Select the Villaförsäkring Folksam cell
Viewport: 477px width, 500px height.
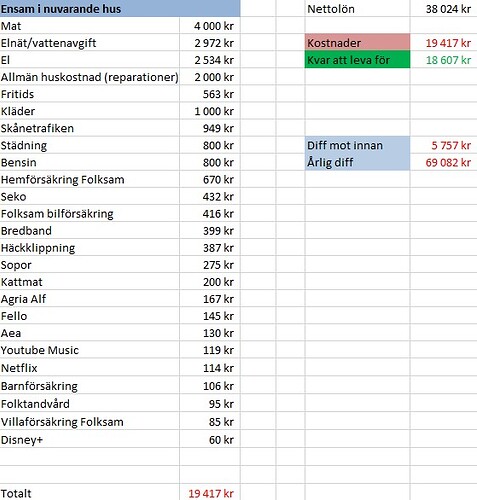(x=90, y=421)
